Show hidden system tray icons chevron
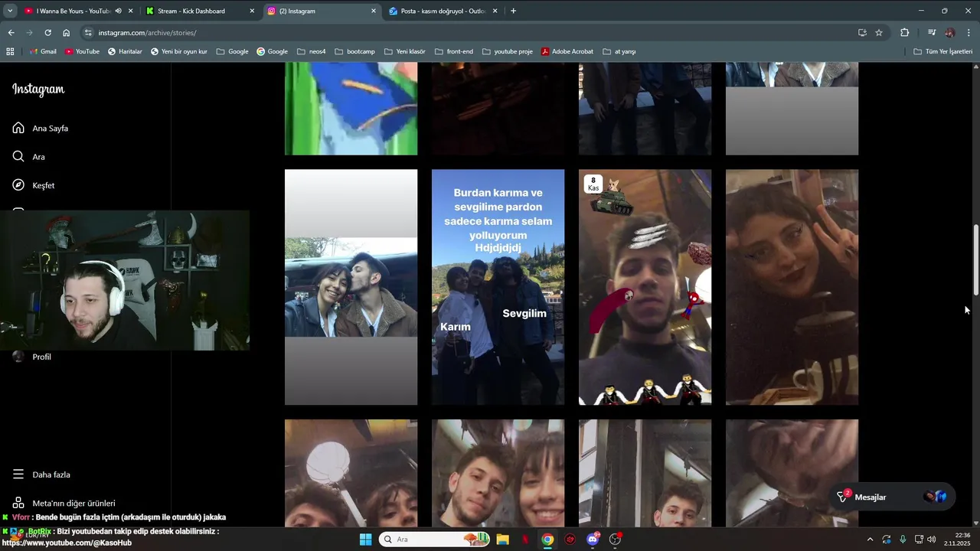The image size is (980, 551). coord(870,540)
